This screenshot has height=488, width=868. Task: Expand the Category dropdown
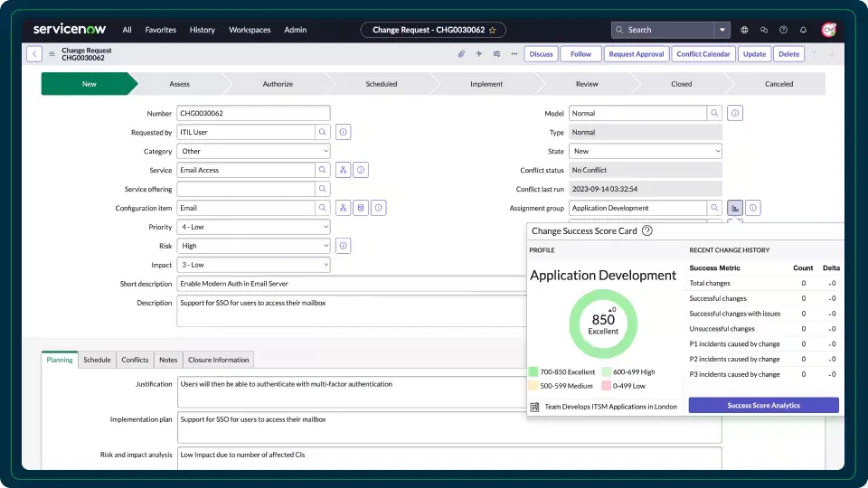(x=253, y=151)
